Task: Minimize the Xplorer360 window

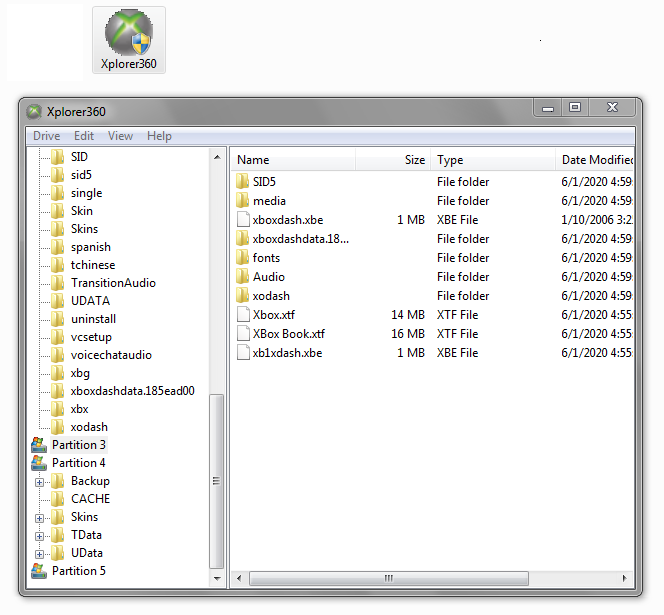Action: click(548, 108)
